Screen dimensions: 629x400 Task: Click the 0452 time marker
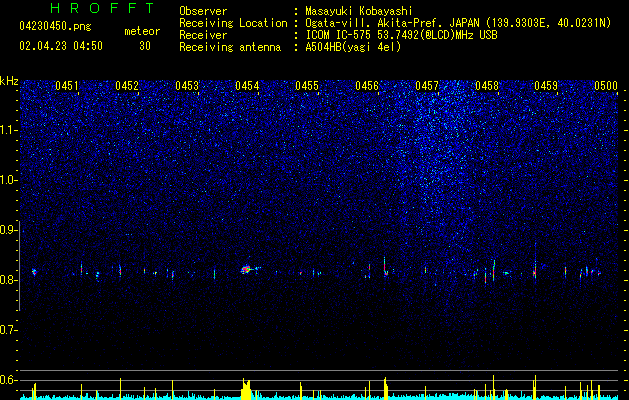[x=127, y=86]
